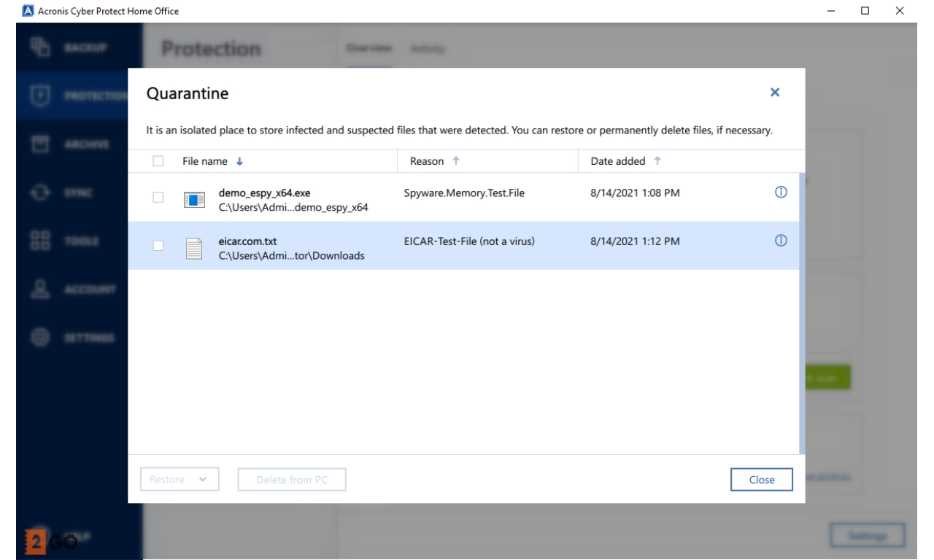Maximize the Acronis window
This screenshot has width=934, height=560.
pos(865,11)
